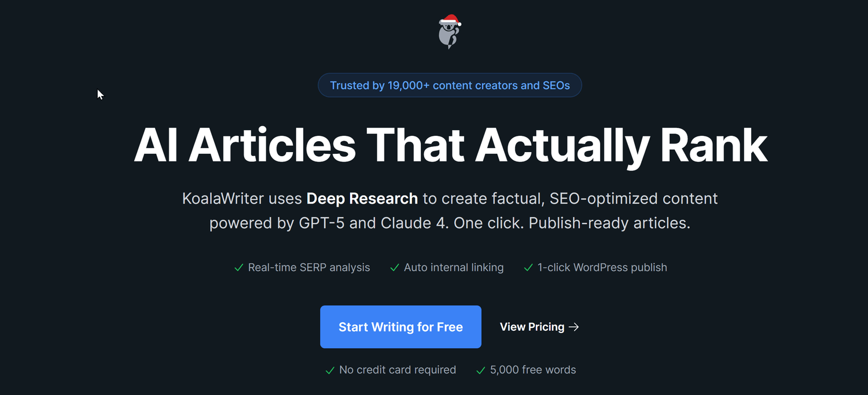
Task: Click the arrow icon after View Pricing
Action: (x=573, y=327)
